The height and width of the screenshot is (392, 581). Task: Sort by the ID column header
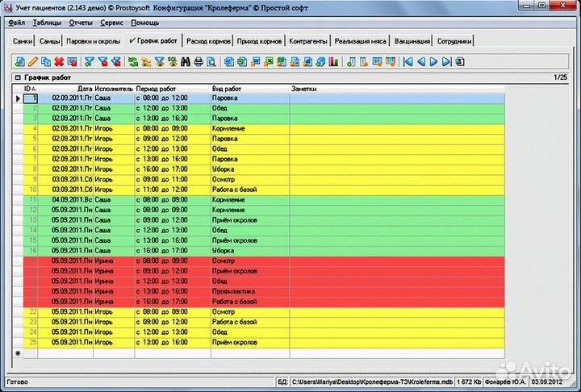click(x=31, y=88)
